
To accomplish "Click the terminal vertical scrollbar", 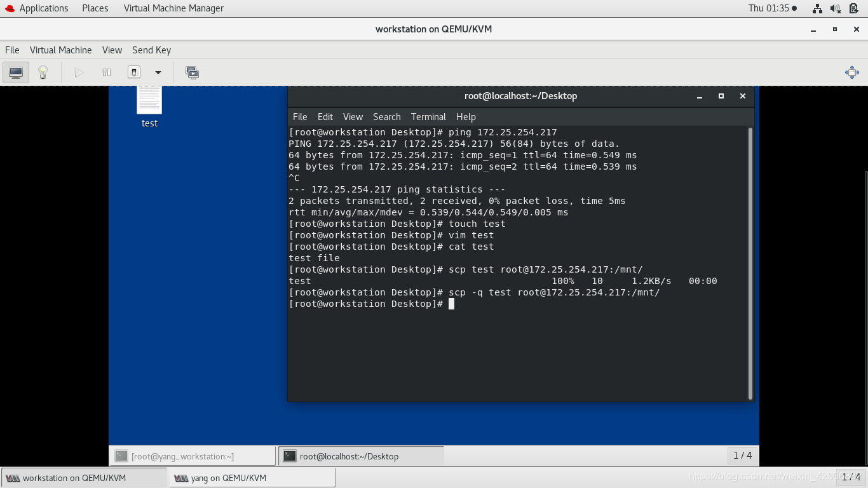I will point(750,263).
